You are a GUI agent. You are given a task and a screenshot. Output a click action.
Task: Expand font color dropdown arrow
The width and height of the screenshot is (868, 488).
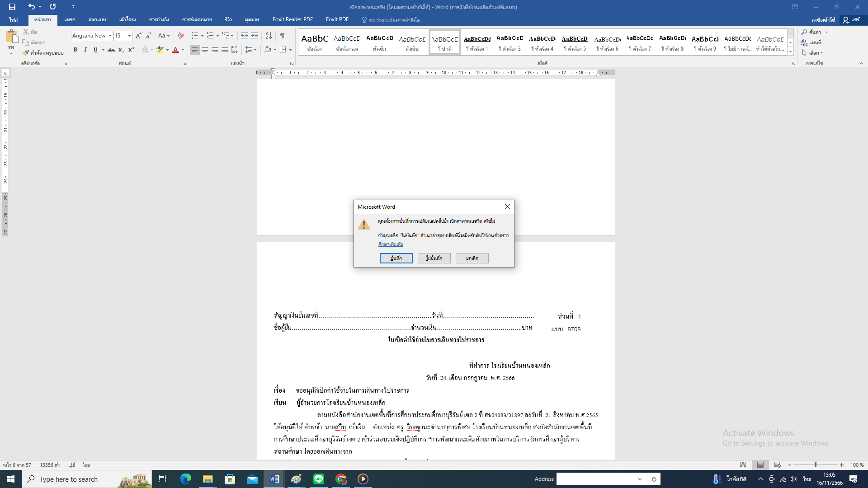(x=183, y=50)
